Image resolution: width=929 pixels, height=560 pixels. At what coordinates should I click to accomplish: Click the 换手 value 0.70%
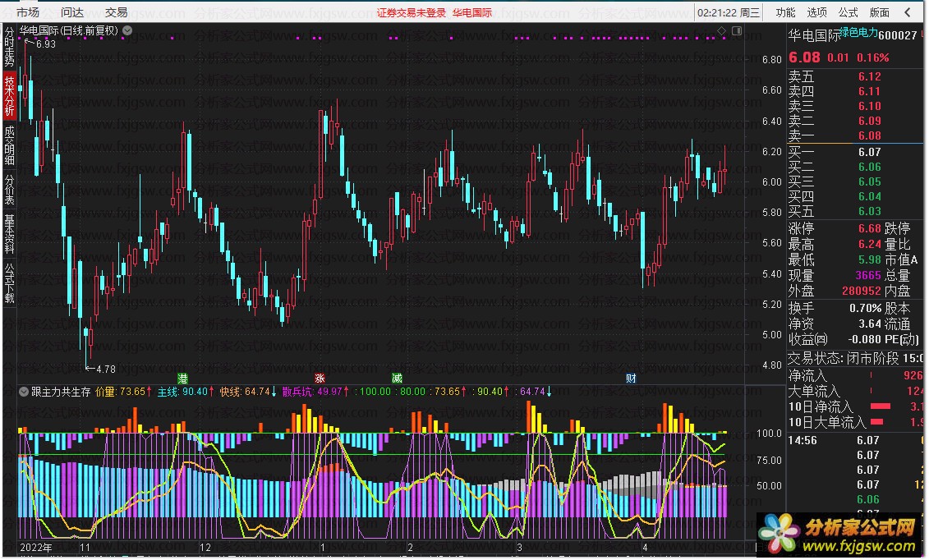[x=865, y=309]
